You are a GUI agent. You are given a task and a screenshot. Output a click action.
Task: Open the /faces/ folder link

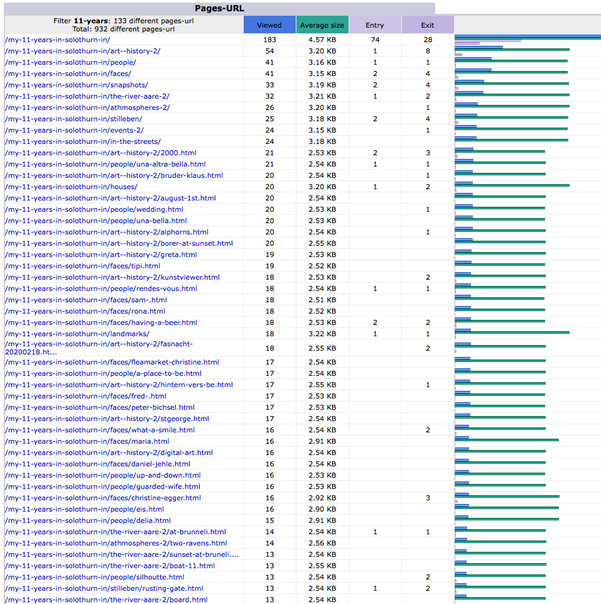tap(68, 74)
